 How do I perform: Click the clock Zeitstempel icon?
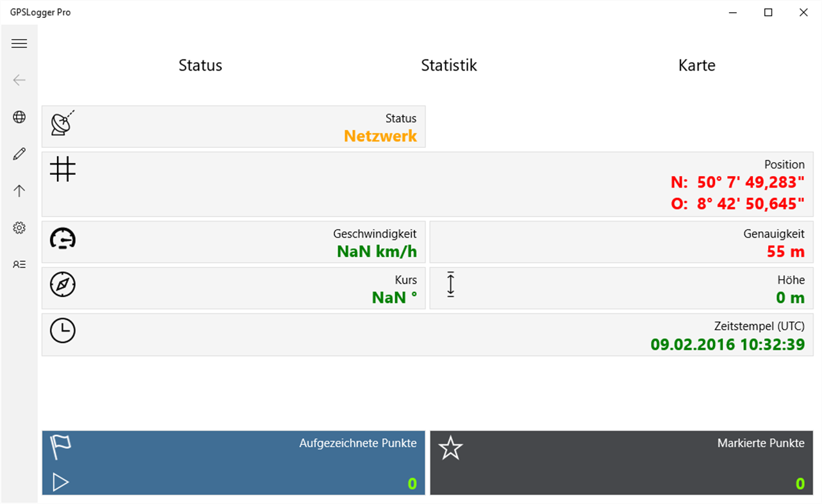coord(63,330)
